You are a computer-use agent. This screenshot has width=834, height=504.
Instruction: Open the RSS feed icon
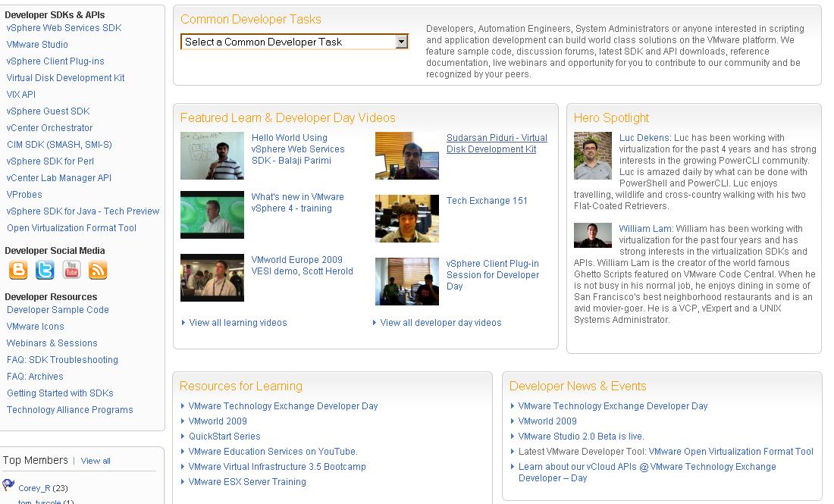tap(98, 270)
